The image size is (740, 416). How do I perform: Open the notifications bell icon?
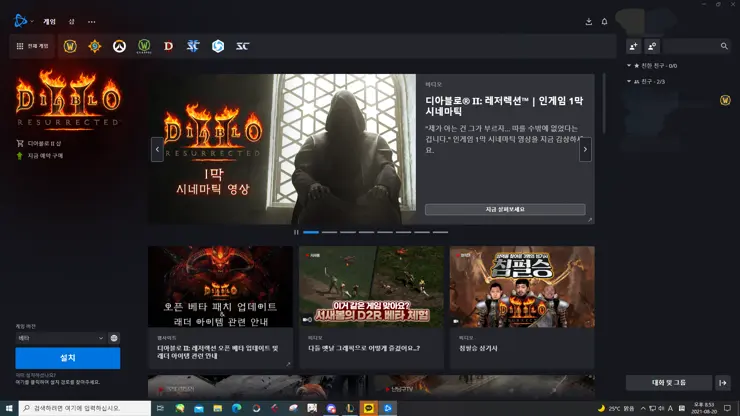604,21
